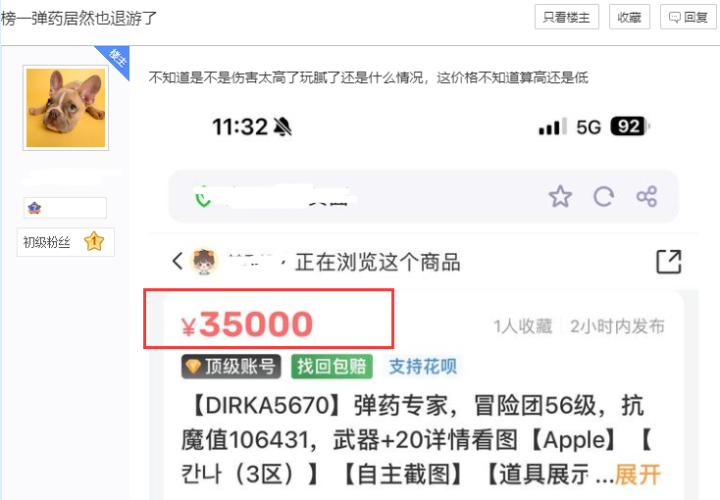Click the 回复 reply button
The width and height of the screenshot is (720, 500).
688,17
